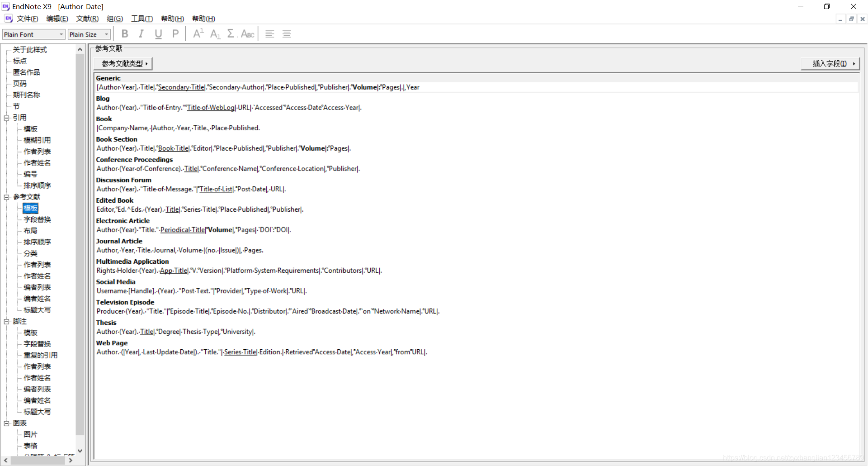Click the Conference Proceedings heading
The width and height of the screenshot is (868, 466).
click(x=134, y=160)
